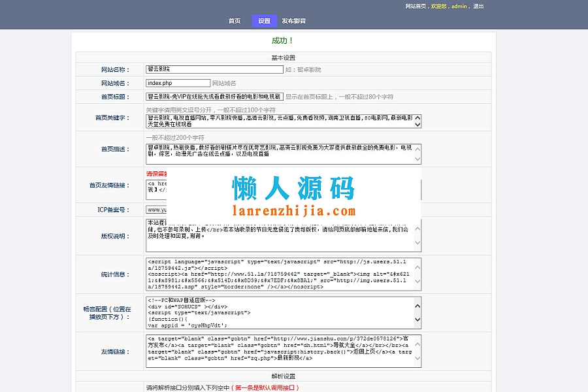This screenshot has height=392, width=588.
Task: Click inside the 统计信息 script textarea
Action: pos(284,274)
